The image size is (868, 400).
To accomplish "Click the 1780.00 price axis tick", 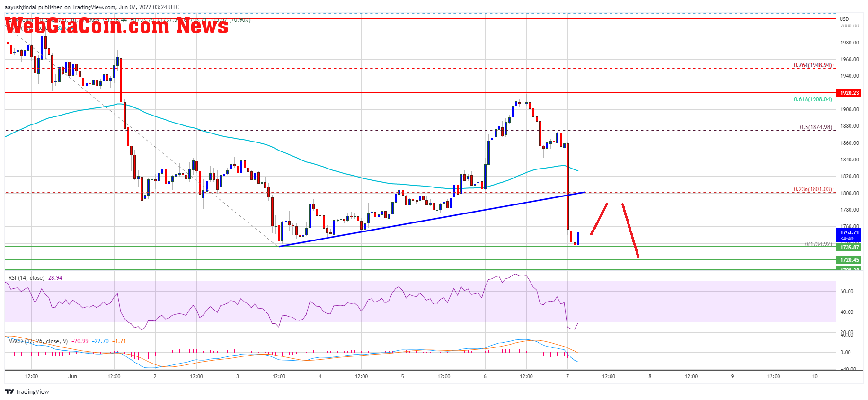I will point(850,210).
